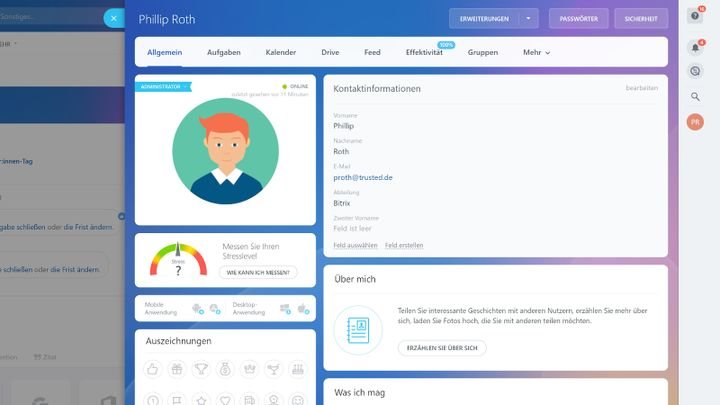Click the Android mobile app icon
This screenshot has width=720, height=405.
click(x=212, y=307)
